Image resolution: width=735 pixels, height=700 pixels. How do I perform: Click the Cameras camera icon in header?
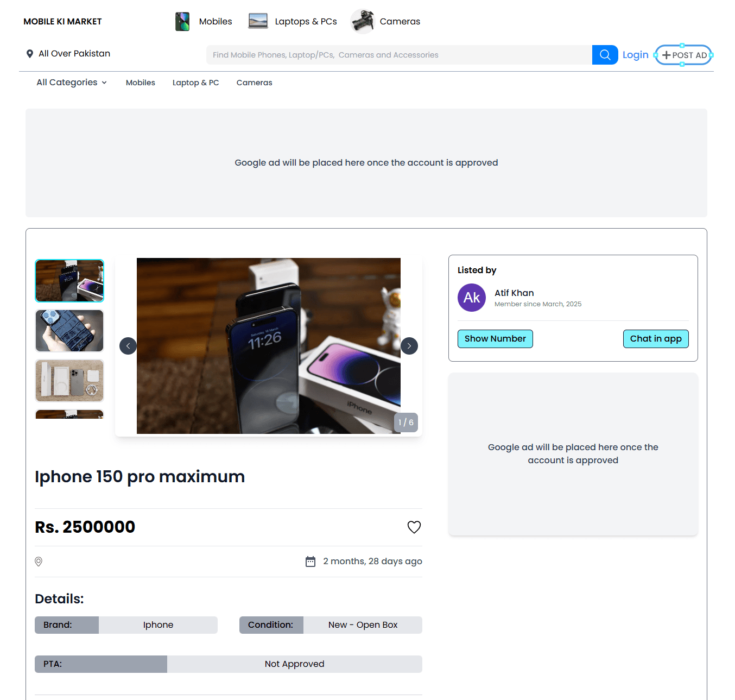pos(363,22)
